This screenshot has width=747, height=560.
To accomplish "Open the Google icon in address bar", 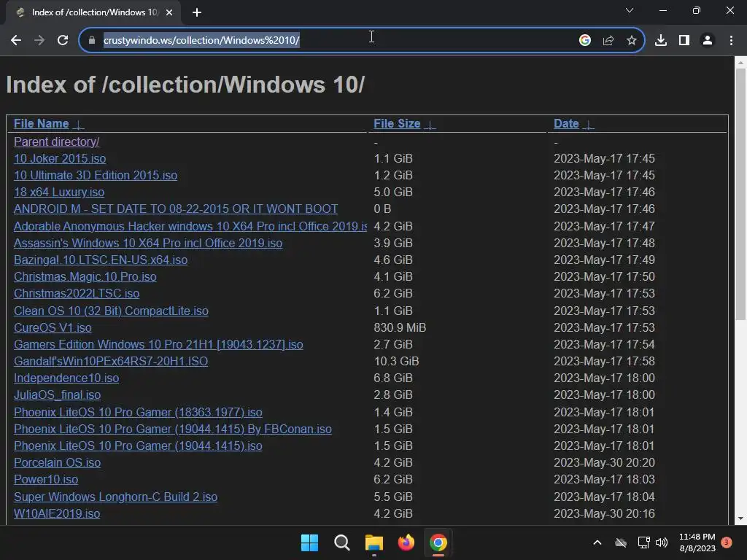I will [x=585, y=40].
